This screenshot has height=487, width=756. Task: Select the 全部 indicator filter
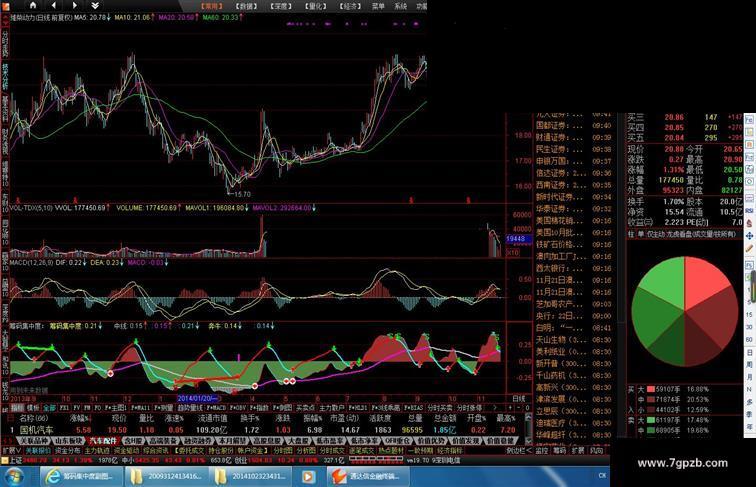(49, 408)
